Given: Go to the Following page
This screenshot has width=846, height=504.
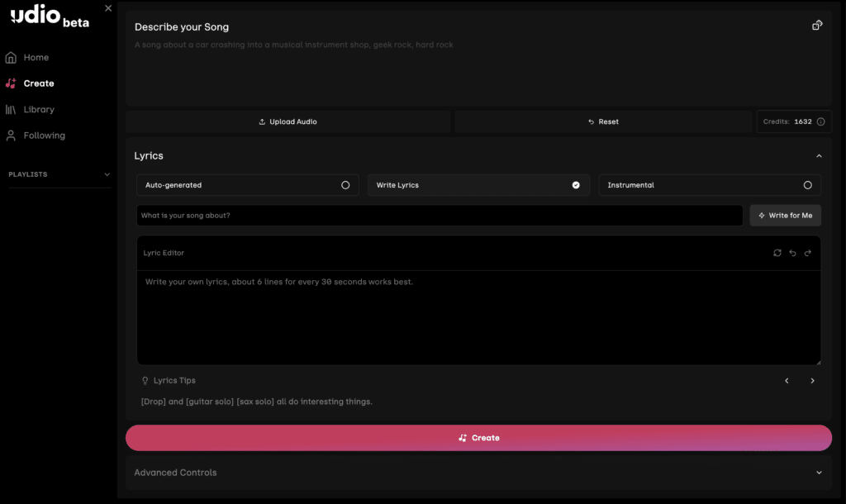Looking at the screenshot, I should tap(44, 136).
